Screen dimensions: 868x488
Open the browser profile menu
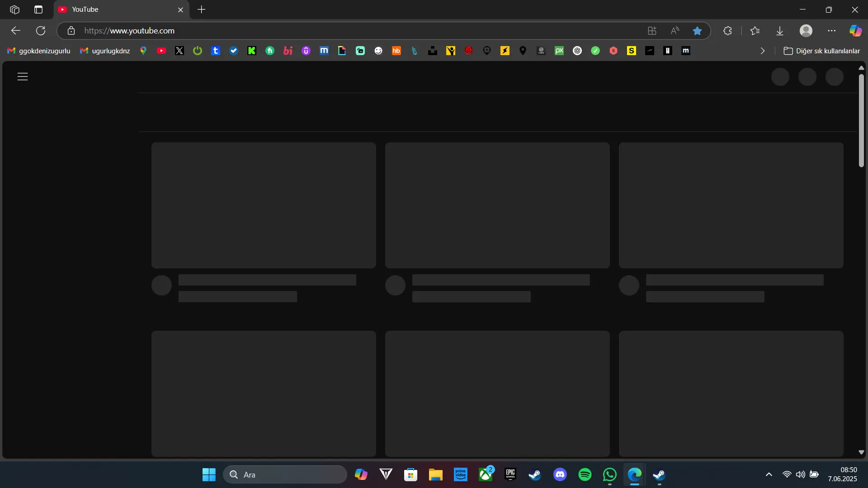pos(806,31)
